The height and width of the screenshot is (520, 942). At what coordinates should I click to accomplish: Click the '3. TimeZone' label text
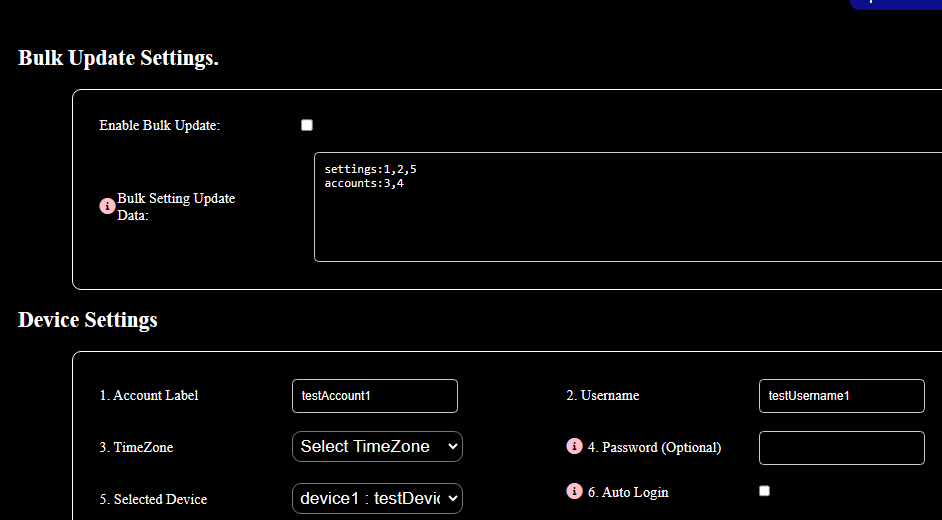(x=136, y=447)
